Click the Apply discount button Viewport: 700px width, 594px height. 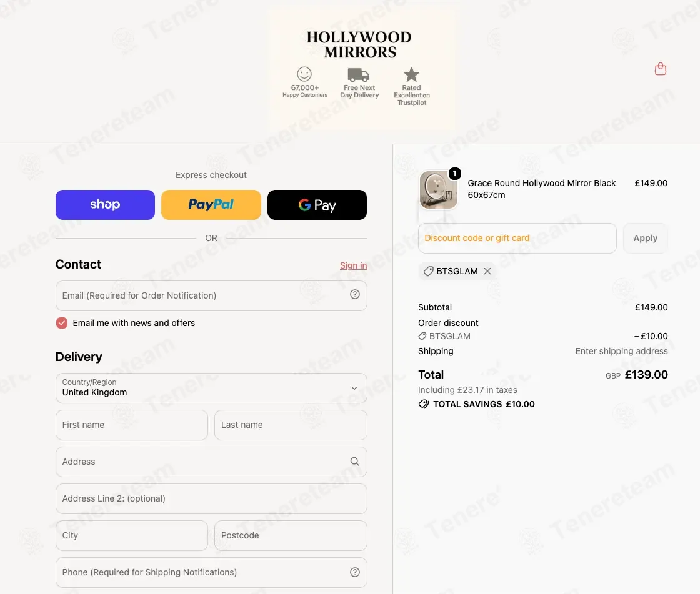click(645, 238)
